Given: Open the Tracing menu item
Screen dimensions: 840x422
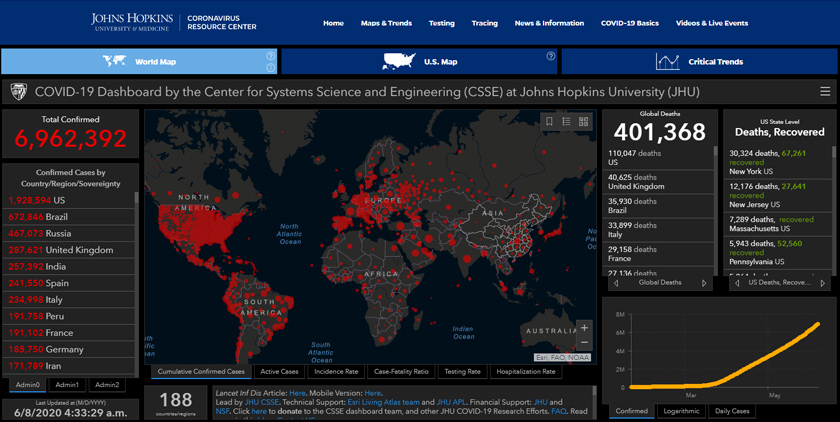Looking at the screenshot, I should 484,23.
